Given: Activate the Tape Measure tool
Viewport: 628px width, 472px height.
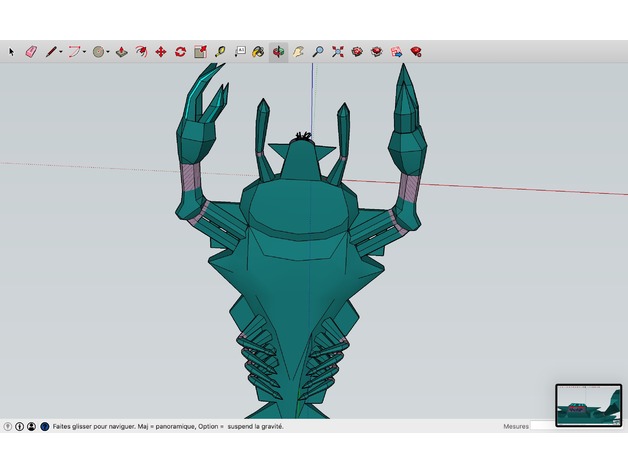Looking at the screenshot, I should tap(220, 51).
